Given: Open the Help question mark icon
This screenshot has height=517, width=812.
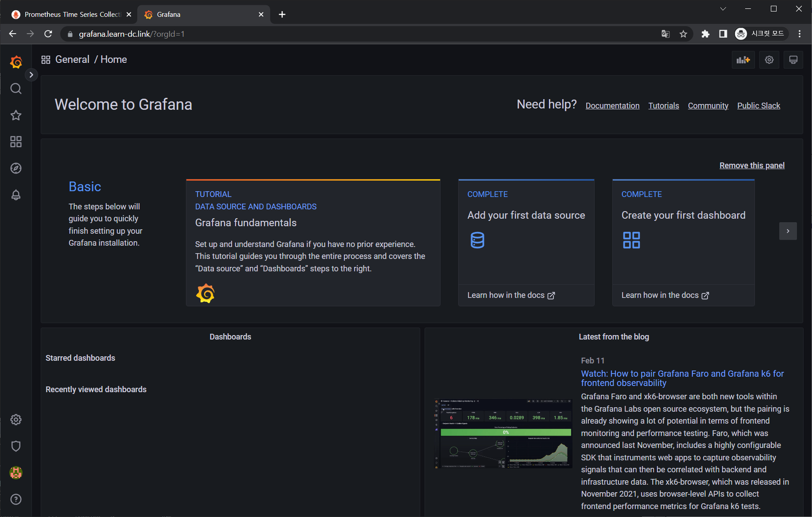Looking at the screenshot, I should point(16,499).
